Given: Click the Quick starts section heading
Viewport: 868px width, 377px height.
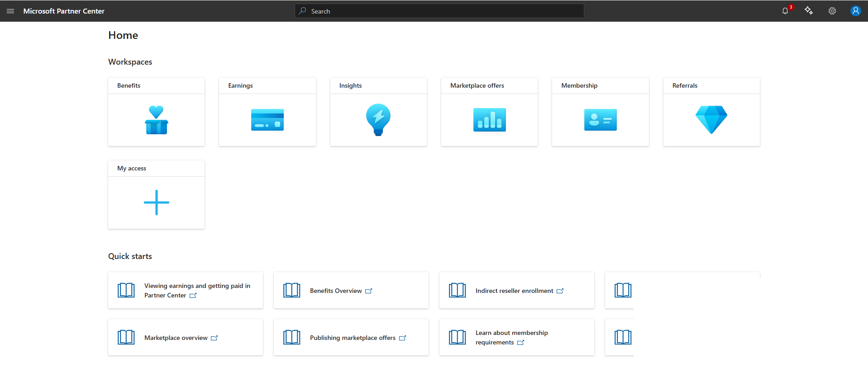Looking at the screenshot, I should point(130,256).
